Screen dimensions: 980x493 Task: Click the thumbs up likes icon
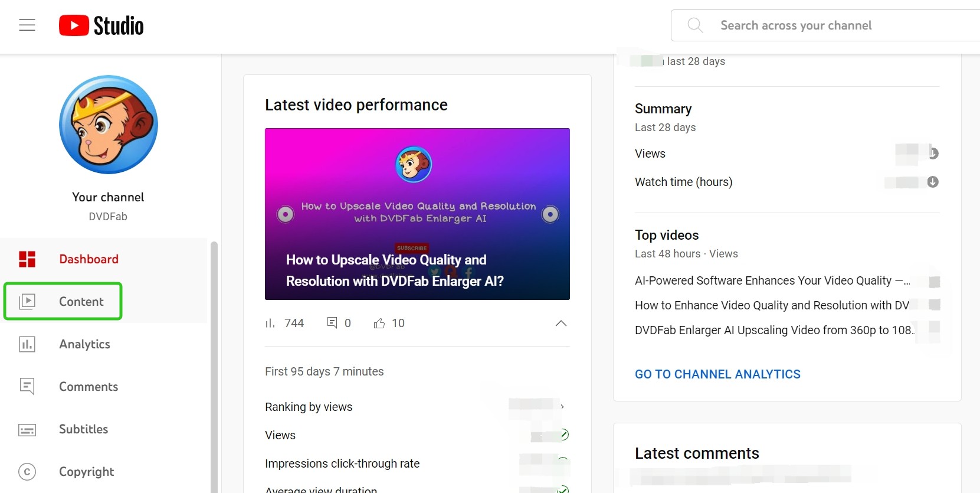(x=379, y=323)
